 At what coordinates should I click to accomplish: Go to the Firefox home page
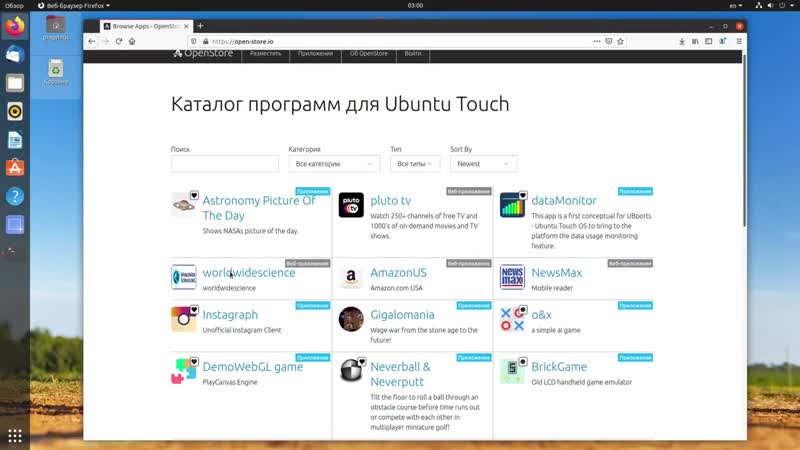click(132, 41)
